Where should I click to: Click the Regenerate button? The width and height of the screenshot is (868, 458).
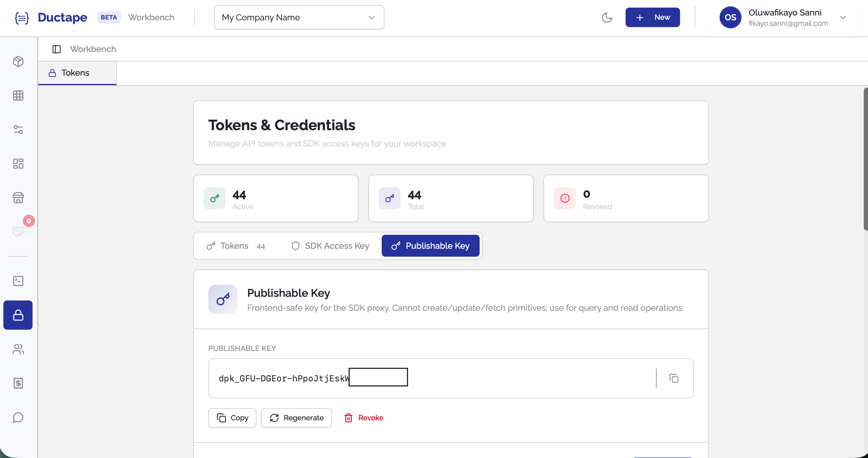(x=296, y=418)
